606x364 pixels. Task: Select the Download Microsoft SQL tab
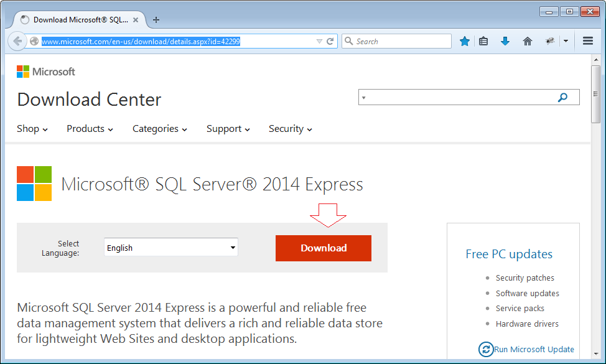(x=80, y=20)
